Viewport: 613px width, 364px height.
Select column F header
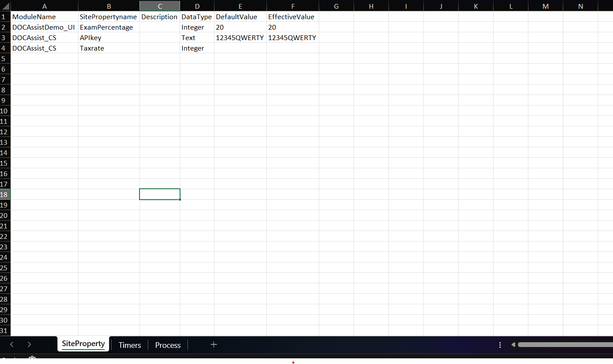[x=293, y=6]
